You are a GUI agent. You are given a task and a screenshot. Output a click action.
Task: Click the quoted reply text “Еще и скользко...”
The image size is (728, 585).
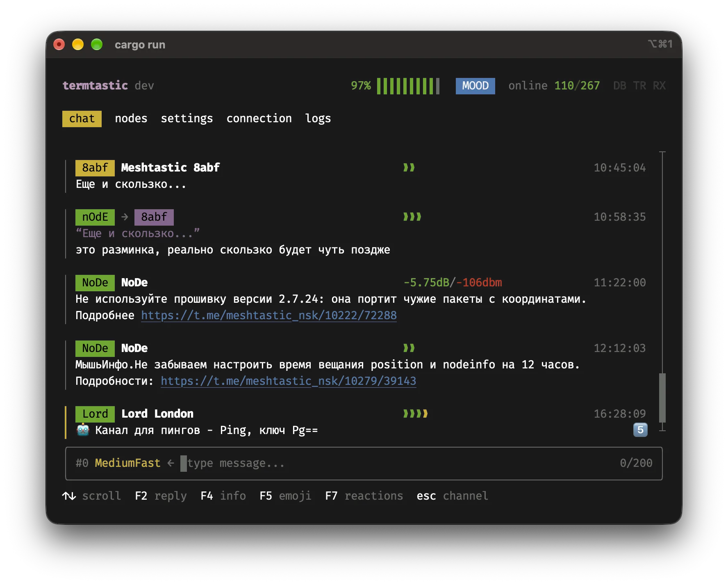click(138, 233)
